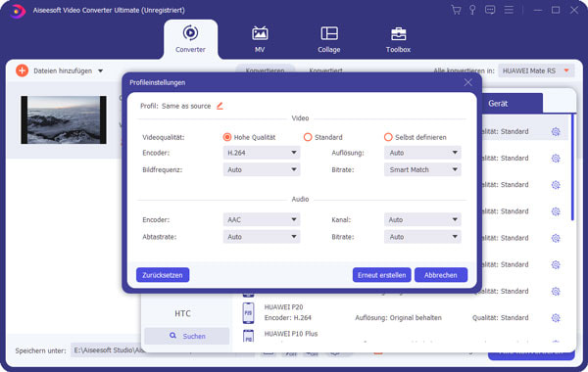Screen dimensions: 588x372
Task: Open the shopping cart icon in title bar
Action: coord(456,10)
